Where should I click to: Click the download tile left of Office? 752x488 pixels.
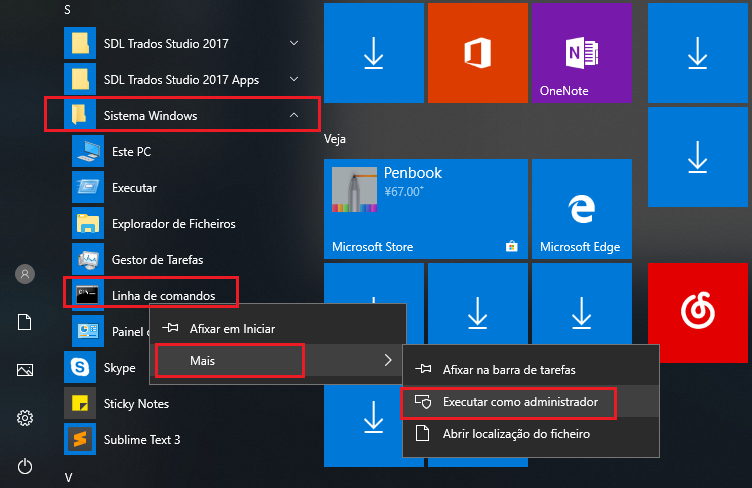pos(374,53)
